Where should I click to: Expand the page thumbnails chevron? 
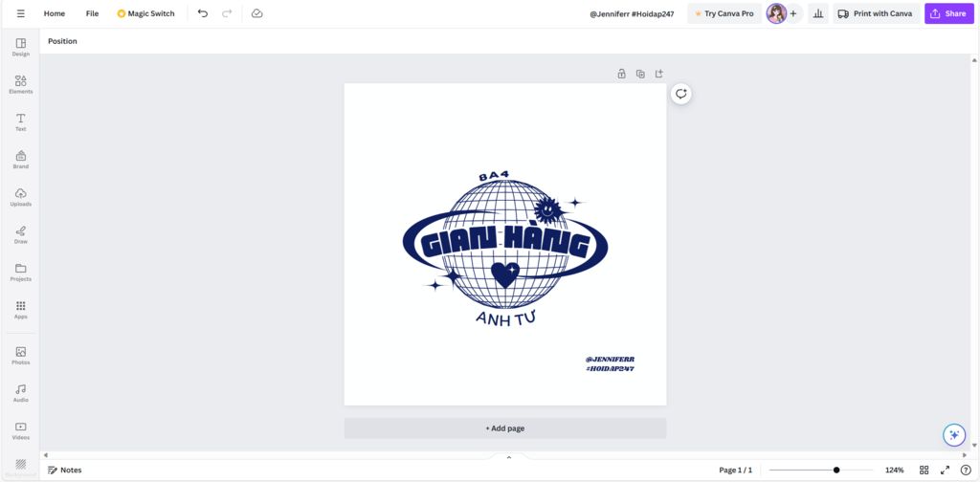(x=509, y=458)
